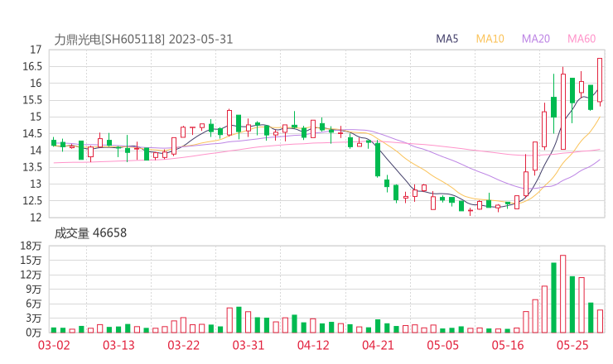The width and height of the screenshot is (613, 364).
Task: Click the 03-02 date axis label
Action: click(x=54, y=345)
